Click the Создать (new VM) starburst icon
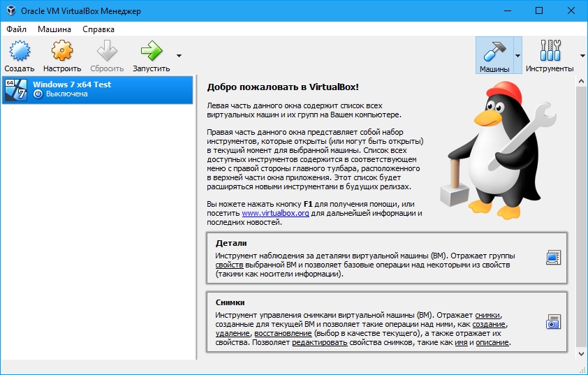Viewport: 588px width, 375px height. [20, 51]
